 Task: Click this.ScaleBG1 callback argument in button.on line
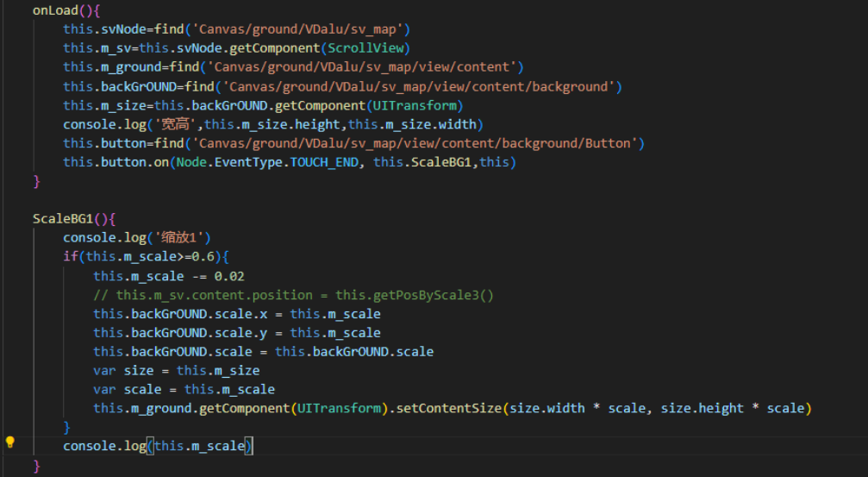(x=422, y=162)
